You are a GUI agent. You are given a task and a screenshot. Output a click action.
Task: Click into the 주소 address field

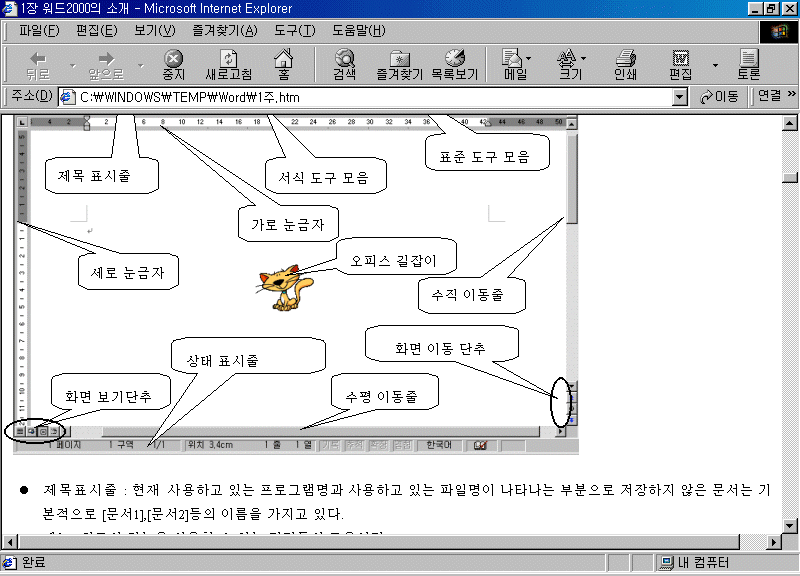(374, 97)
